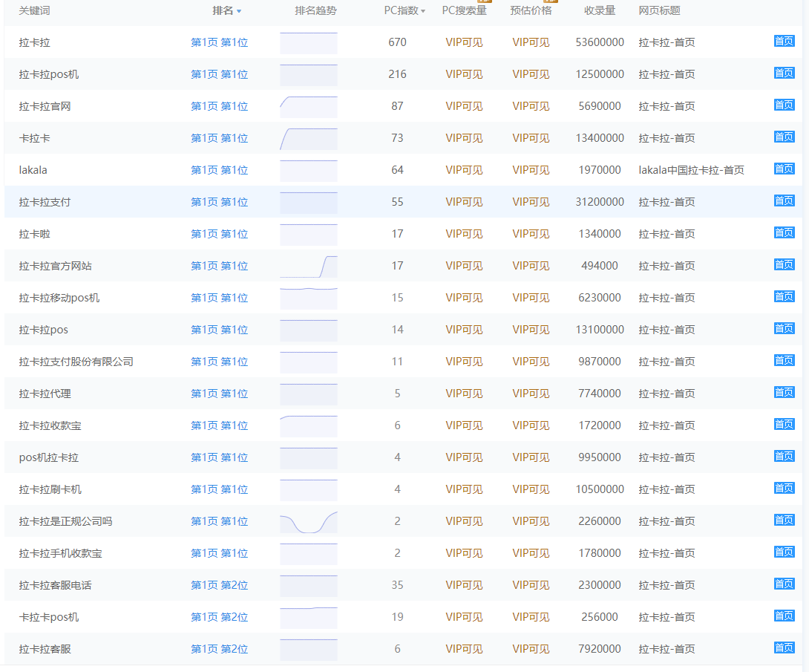
Task: Sort by PC指数 column header
Action: [x=404, y=10]
